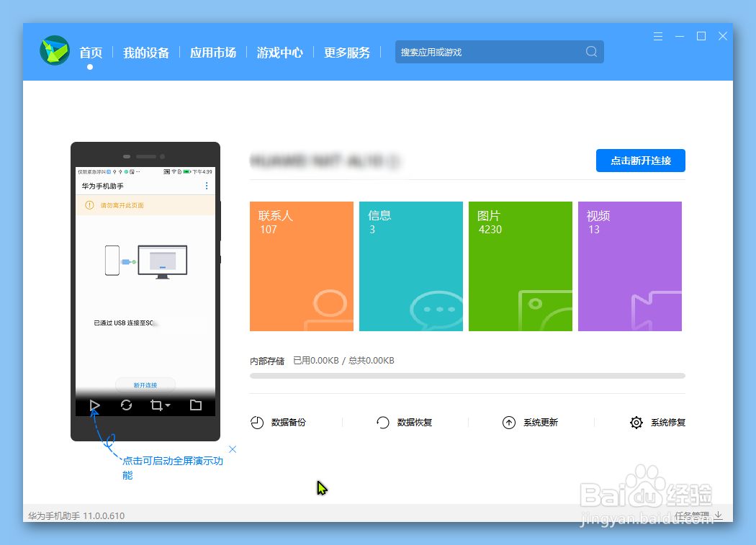The height and width of the screenshot is (545, 756).
Task: Click the HiSuite logo icon
Action: coord(55,50)
